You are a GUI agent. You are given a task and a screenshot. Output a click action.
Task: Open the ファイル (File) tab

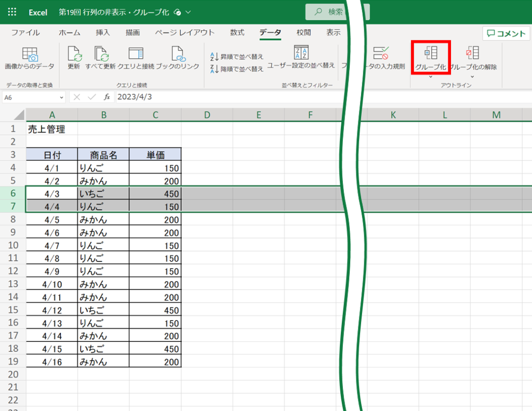click(x=25, y=33)
